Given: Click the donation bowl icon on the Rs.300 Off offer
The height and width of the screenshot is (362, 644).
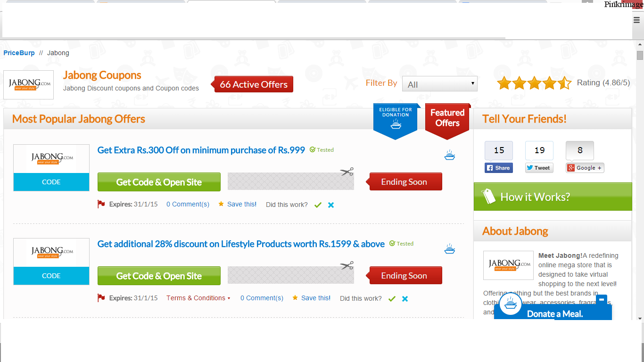Looking at the screenshot, I should coord(450,155).
